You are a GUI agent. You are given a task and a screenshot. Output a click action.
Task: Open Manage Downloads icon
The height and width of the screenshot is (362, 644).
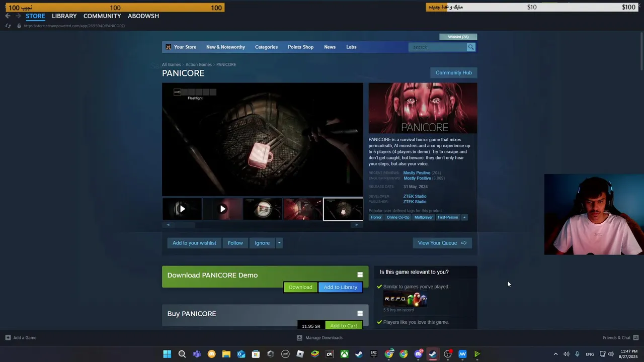pyautogui.click(x=299, y=338)
